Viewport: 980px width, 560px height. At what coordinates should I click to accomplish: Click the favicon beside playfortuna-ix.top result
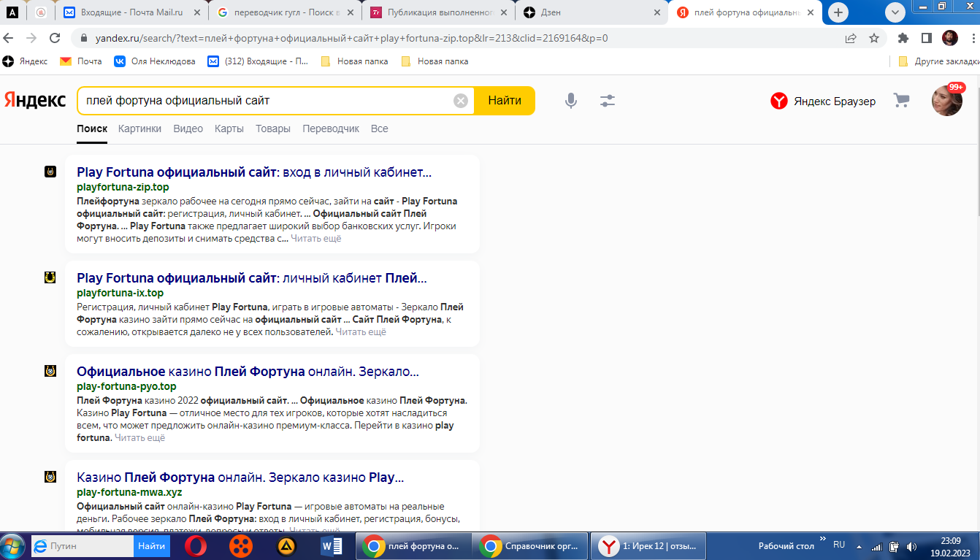pos(50,277)
